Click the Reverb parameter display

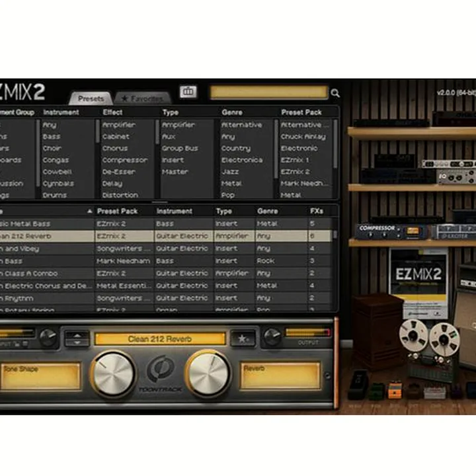280,376
